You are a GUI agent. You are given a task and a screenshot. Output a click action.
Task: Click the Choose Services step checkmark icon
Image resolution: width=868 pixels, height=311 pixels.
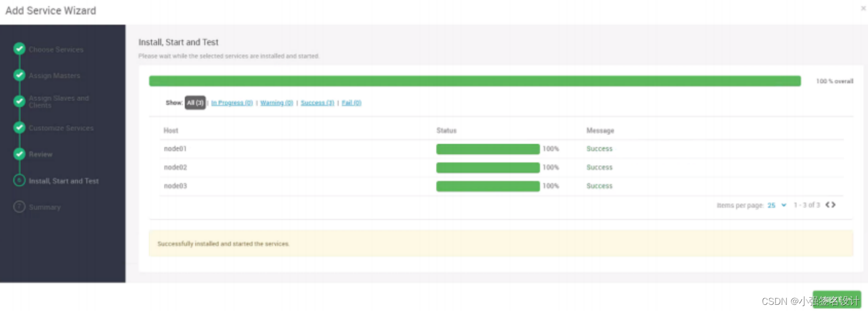pyautogui.click(x=20, y=49)
